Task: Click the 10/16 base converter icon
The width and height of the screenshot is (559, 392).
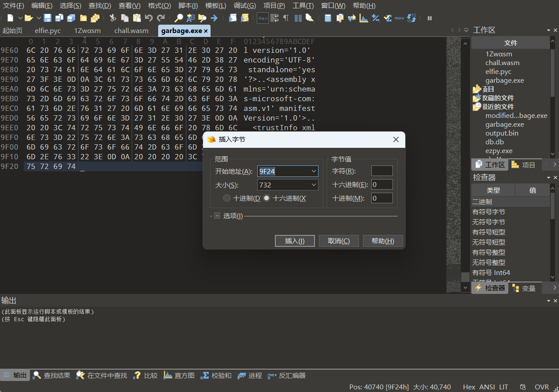Action: pos(411,18)
